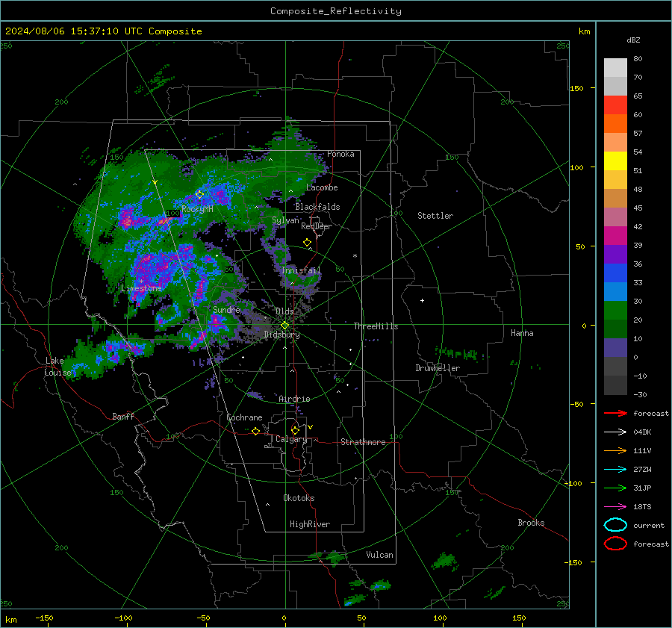Select the 39 dBZ purple swatch
This screenshot has width=672, height=628.
pos(615,254)
